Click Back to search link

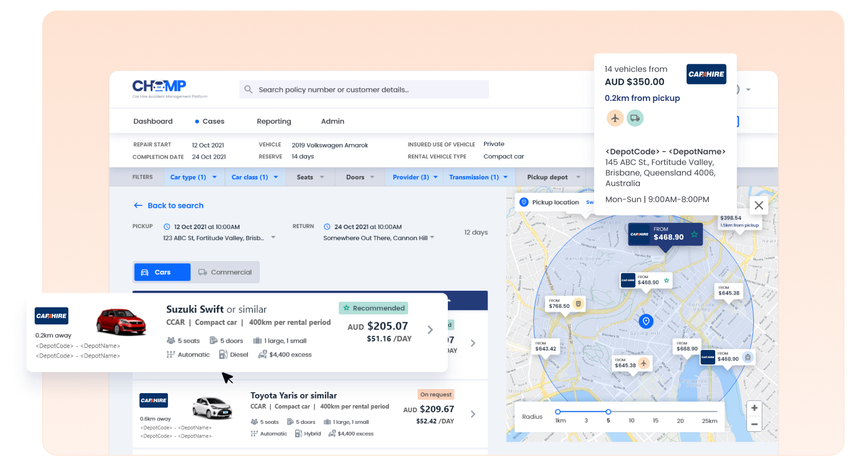[169, 205]
